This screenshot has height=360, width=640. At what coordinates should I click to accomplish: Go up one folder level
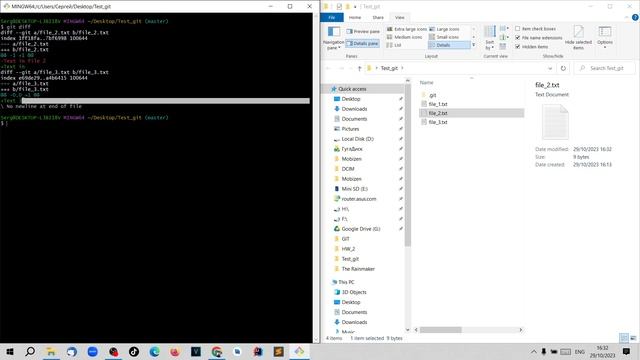tap(359, 68)
